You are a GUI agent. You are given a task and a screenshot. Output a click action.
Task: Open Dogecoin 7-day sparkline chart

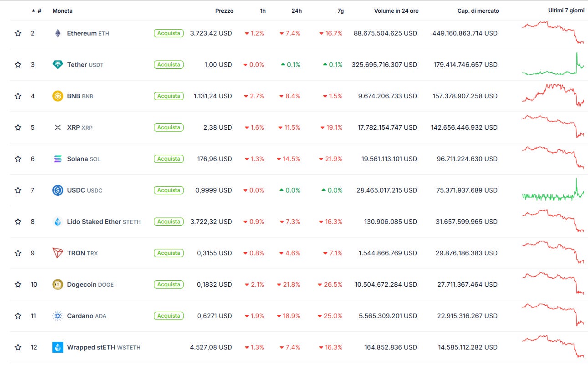tap(553, 283)
